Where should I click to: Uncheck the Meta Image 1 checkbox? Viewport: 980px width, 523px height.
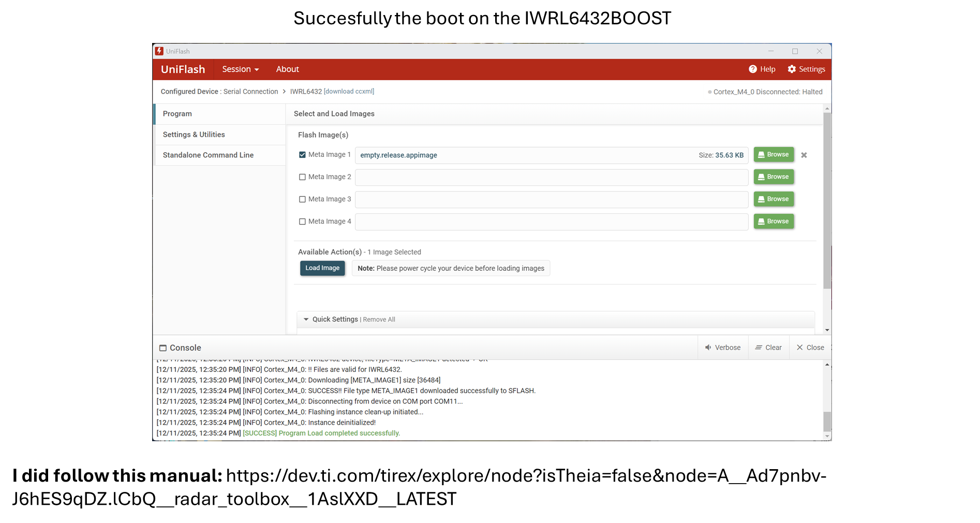coord(302,155)
